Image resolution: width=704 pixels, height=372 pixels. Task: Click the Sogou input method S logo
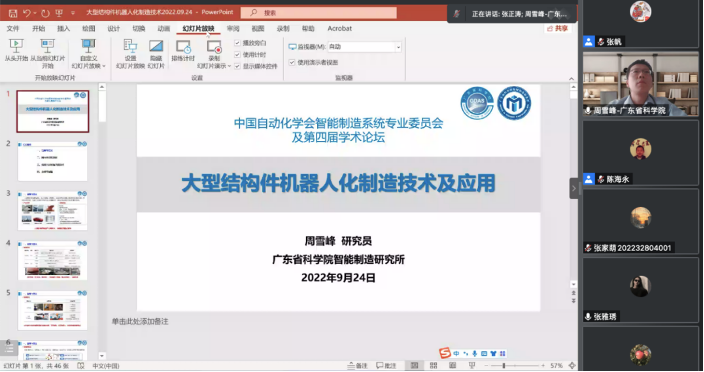pos(444,353)
